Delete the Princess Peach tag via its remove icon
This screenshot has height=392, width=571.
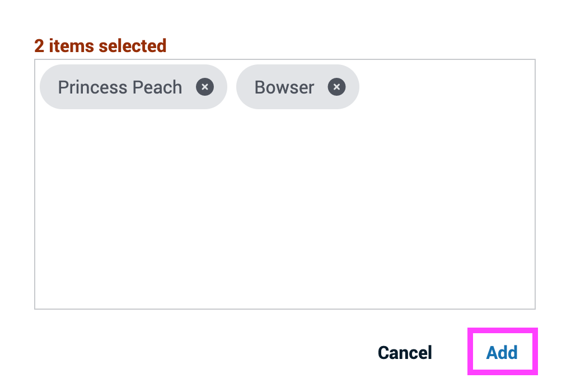click(205, 87)
